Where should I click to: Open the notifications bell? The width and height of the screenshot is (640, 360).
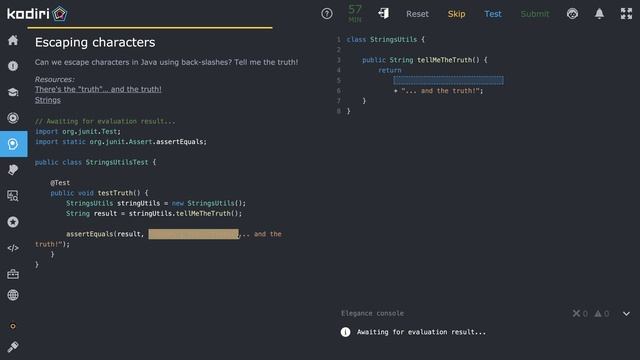coord(599,14)
